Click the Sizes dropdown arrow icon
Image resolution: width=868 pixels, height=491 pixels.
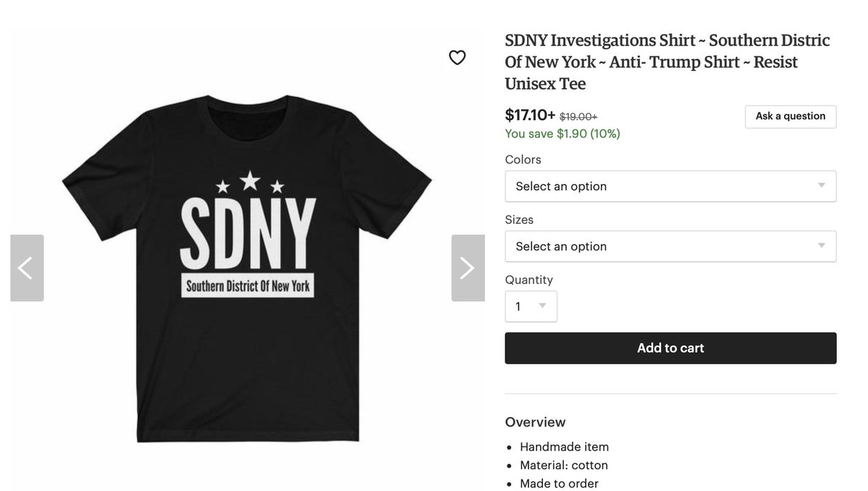pos(822,246)
